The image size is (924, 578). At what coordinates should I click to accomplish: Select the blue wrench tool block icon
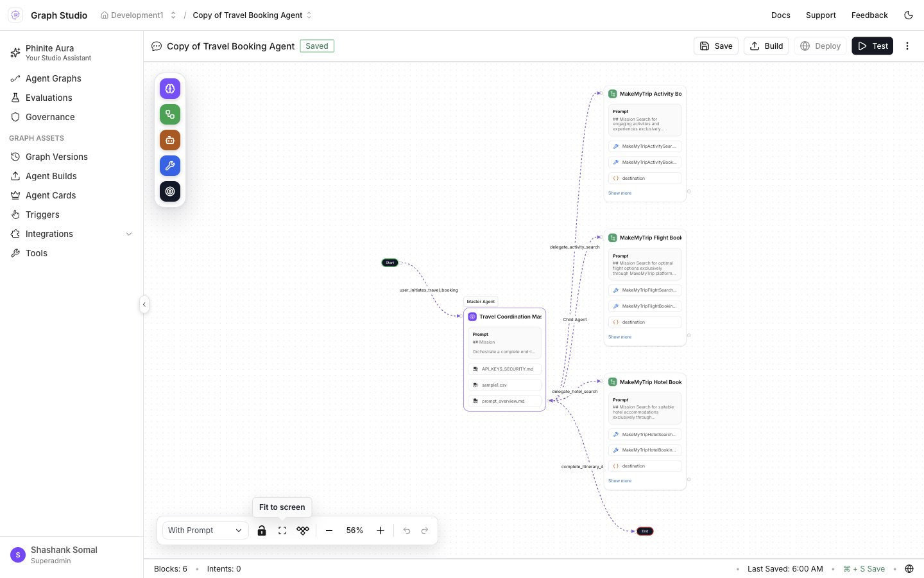pos(170,166)
